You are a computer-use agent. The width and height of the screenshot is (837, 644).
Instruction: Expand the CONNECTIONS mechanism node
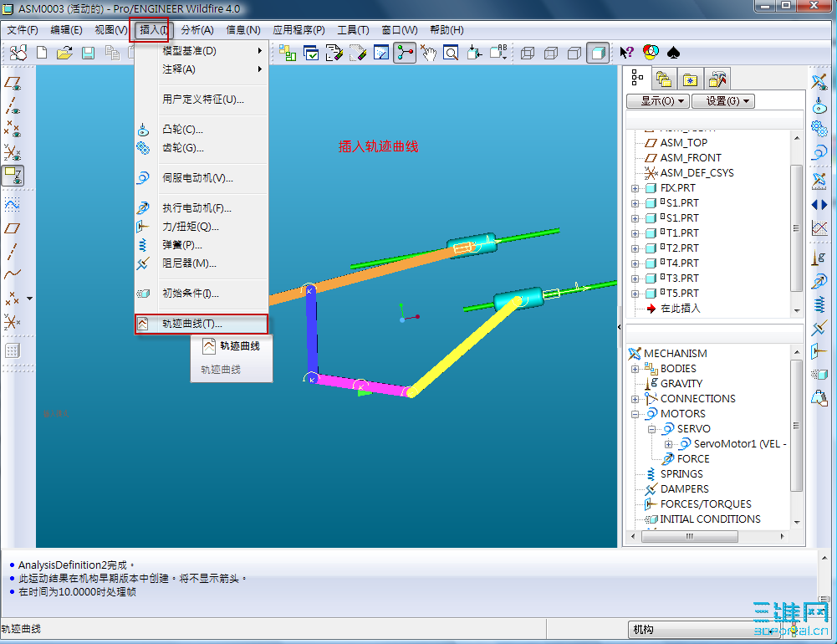pos(635,399)
